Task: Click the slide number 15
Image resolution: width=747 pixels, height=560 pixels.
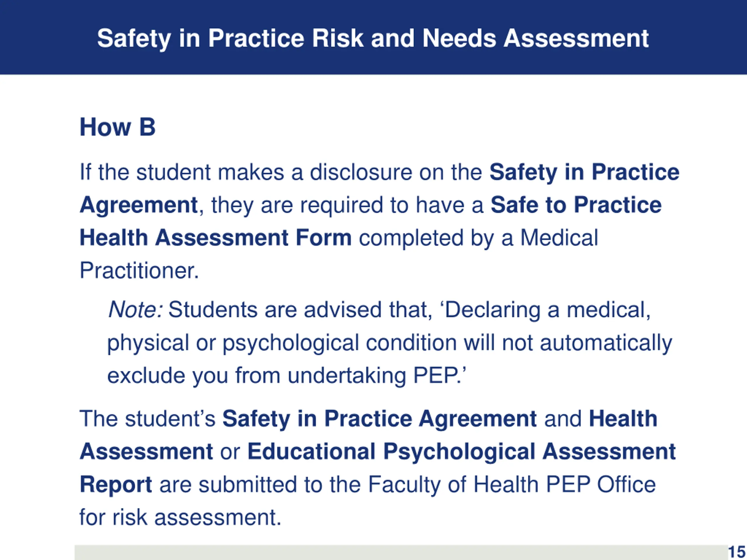Action: (x=736, y=552)
